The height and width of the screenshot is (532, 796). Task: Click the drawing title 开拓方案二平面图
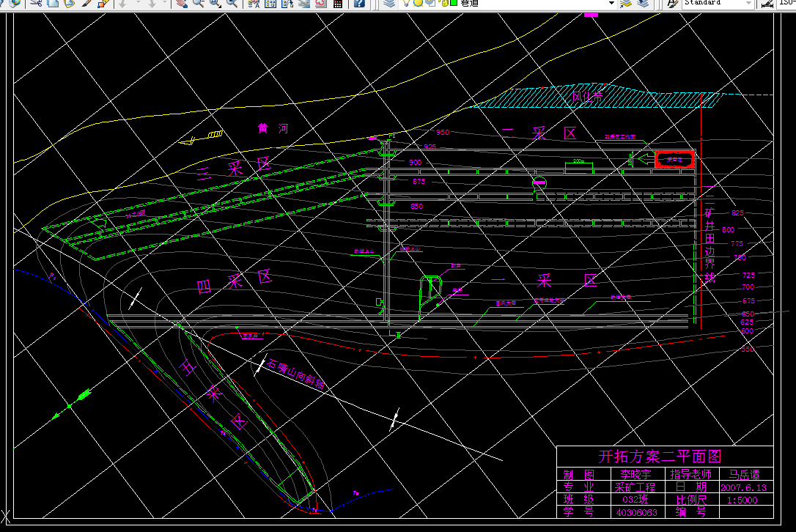pos(660,457)
